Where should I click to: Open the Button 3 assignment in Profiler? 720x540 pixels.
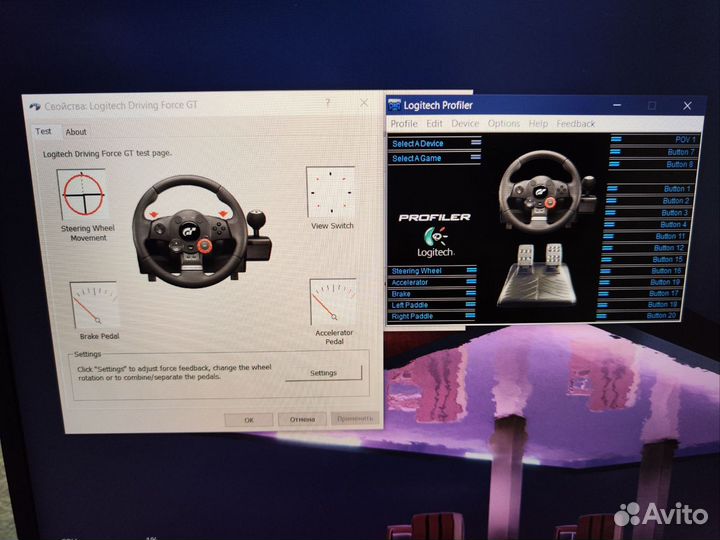tap(647, 213)
